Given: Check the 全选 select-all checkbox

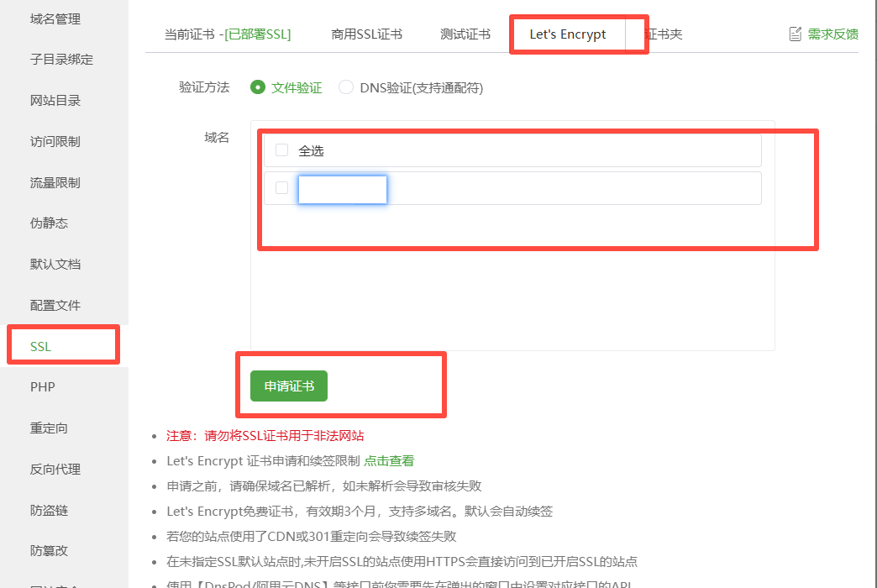Looking at the screenshot, I should (x=282, y=150).
